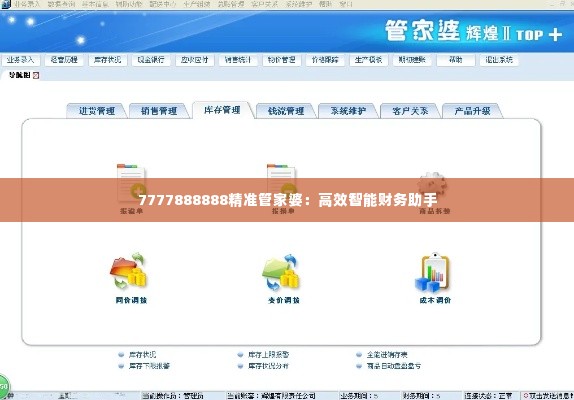Switch to the 进货管理 tab

(97, 111)
